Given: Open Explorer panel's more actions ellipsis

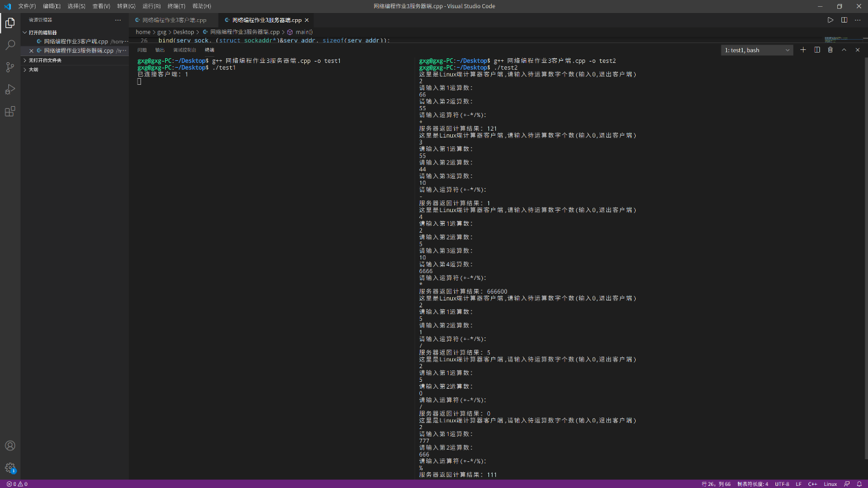Looking at the screenshot, I should click(118, 20).
